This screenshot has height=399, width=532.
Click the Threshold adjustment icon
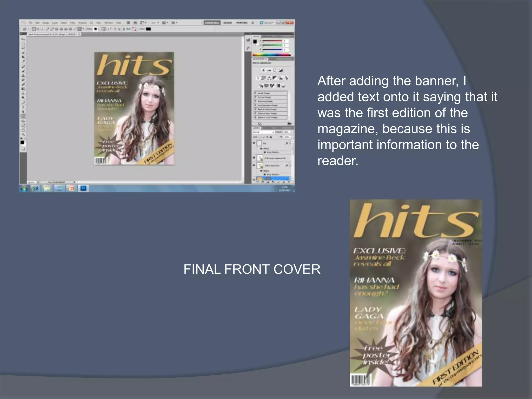pyautogui.click(x=272, y=86)
